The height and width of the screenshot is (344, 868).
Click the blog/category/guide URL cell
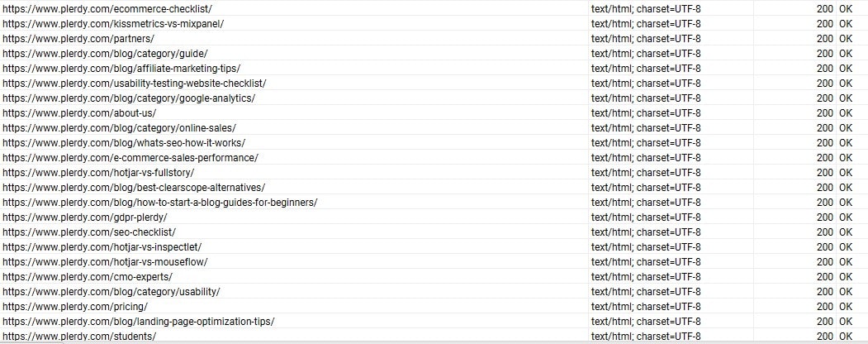294,54
